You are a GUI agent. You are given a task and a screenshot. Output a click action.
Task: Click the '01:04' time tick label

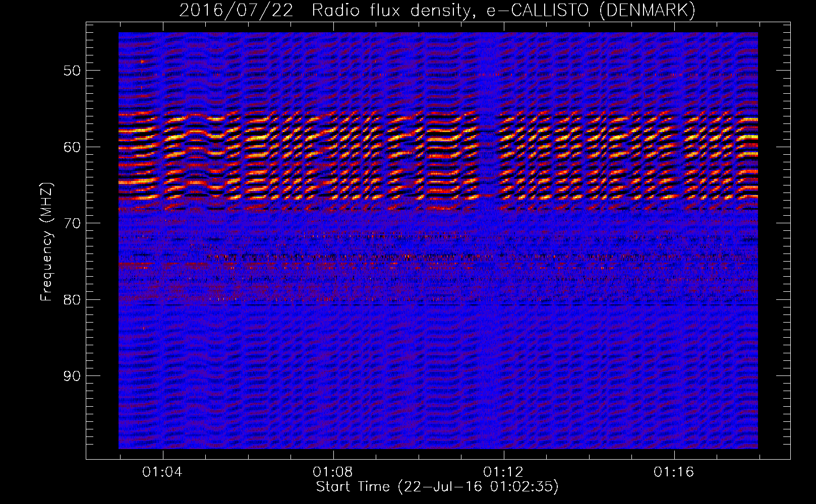tap(162, 472)
